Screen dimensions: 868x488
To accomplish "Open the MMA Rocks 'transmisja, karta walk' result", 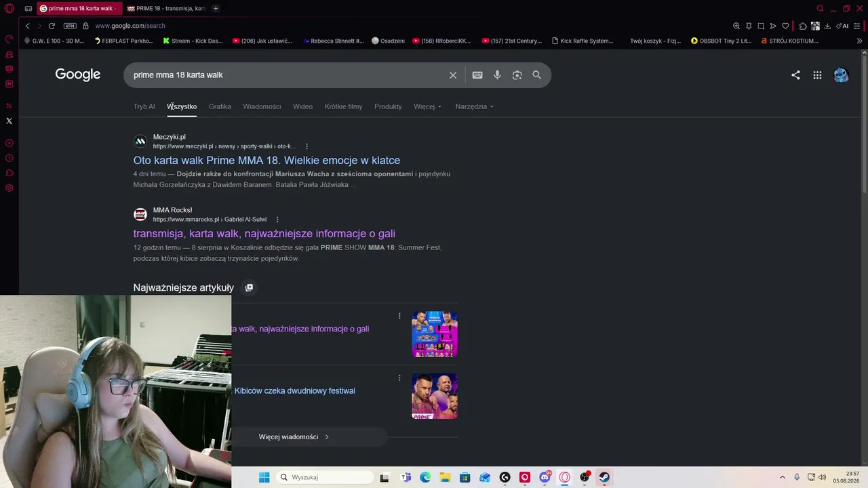I will (x=264, y=234).
